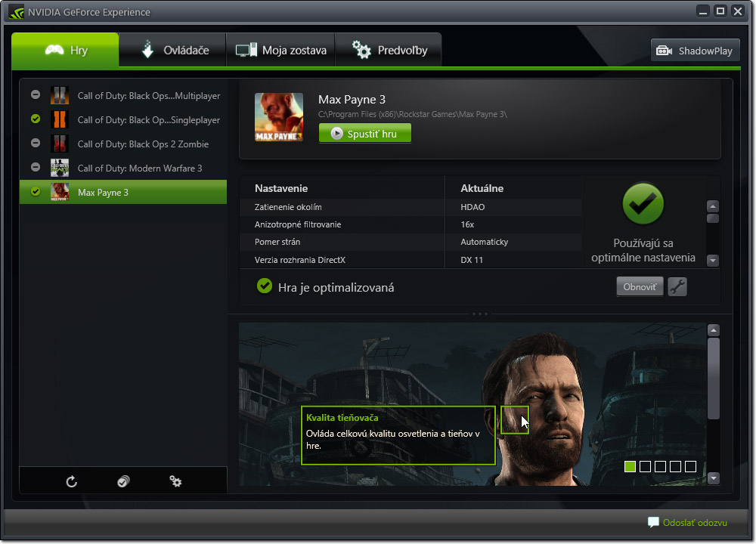Open games settings gears icon in sidebar
Image resolution: width=756 pixels, height=544 pixels.
175,481
